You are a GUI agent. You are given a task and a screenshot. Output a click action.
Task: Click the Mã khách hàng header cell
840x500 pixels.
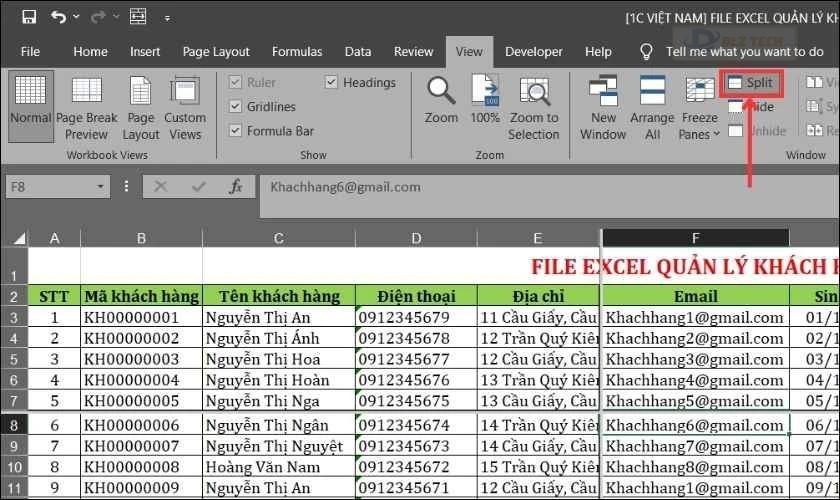[x=141, y=296]
